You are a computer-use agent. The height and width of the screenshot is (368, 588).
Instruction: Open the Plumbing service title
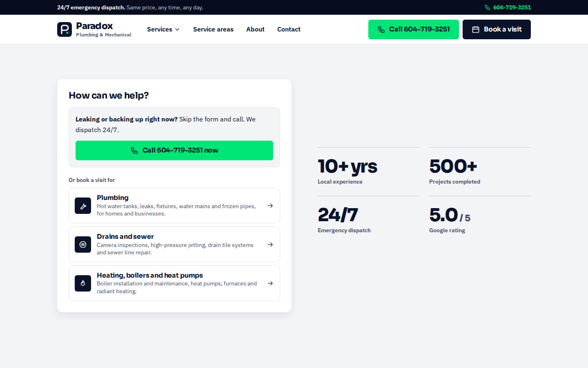113,197
